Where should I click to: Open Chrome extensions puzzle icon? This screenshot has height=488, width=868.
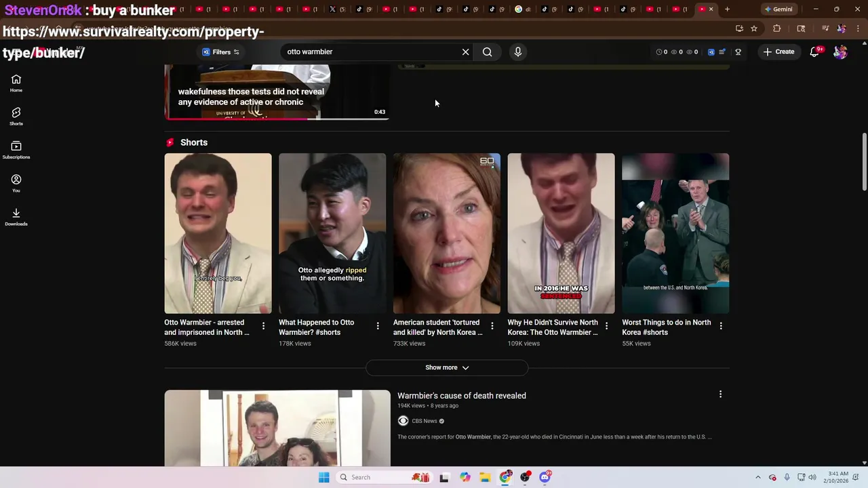point(777,28)
